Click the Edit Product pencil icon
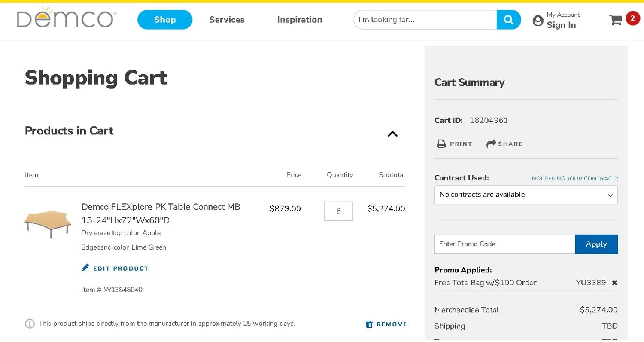 (85, 268)
